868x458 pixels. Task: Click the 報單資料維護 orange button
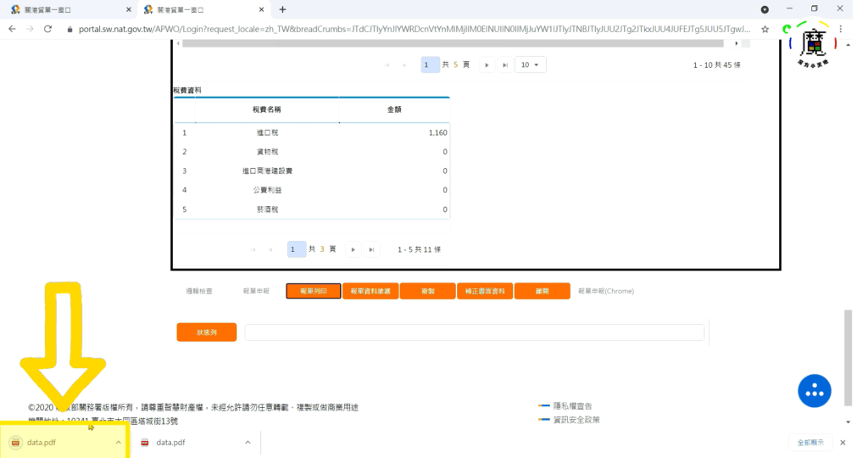pyautogui.click(x=370, y=291)
